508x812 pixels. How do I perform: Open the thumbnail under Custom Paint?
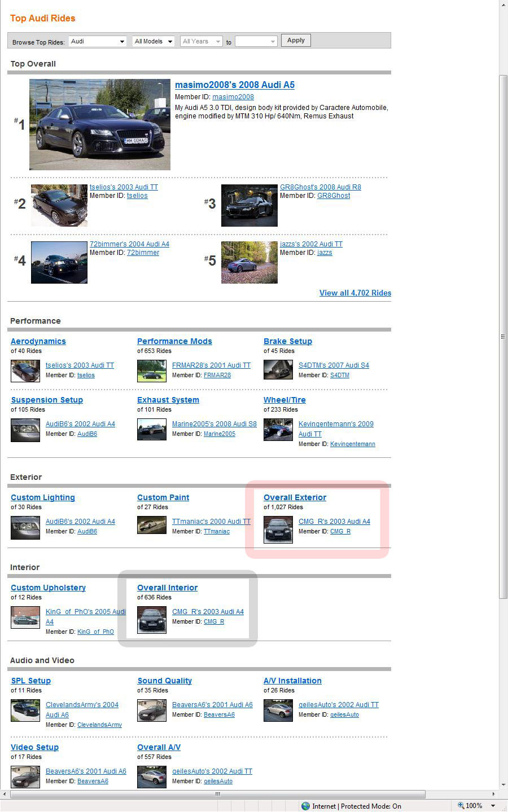(152, 525)
